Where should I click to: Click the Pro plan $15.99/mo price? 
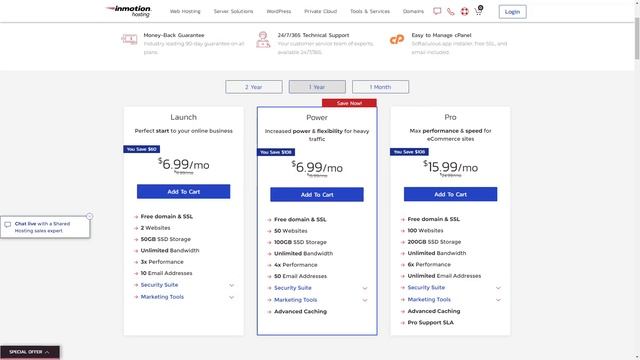450,167
